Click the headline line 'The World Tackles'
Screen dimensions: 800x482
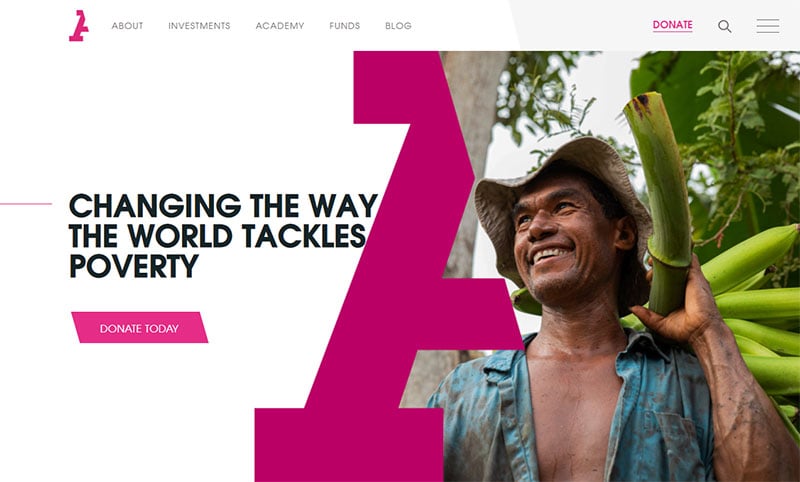coord(217,236)
